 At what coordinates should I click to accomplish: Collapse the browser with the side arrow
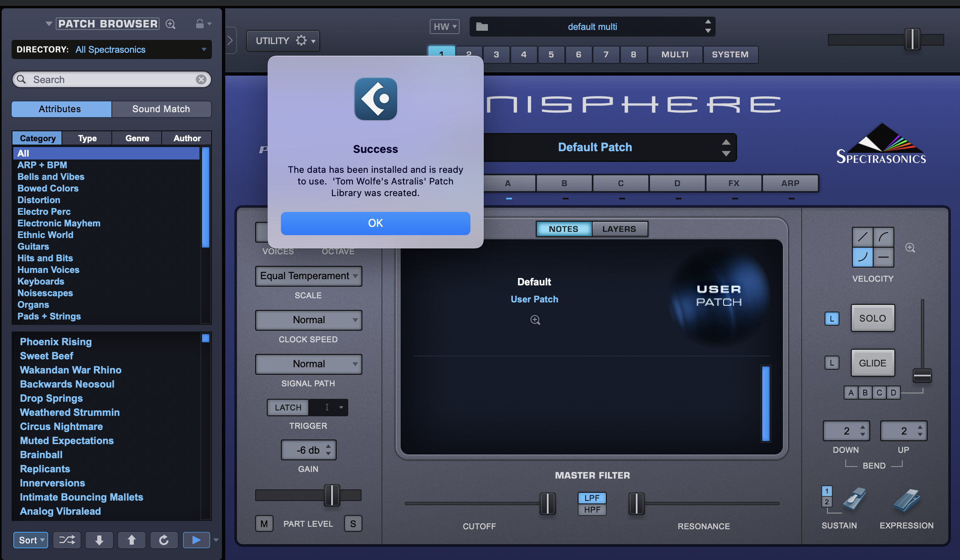[231, 40]
